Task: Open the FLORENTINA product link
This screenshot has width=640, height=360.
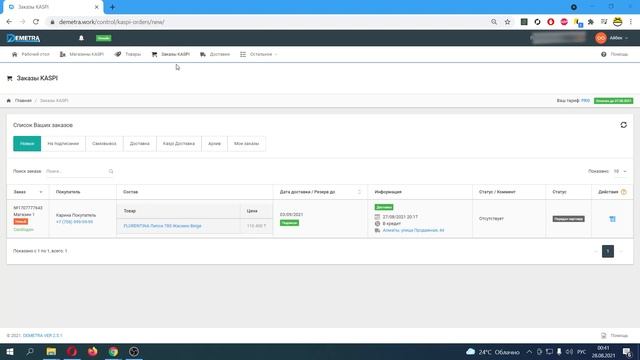Action: coord(162,226)
